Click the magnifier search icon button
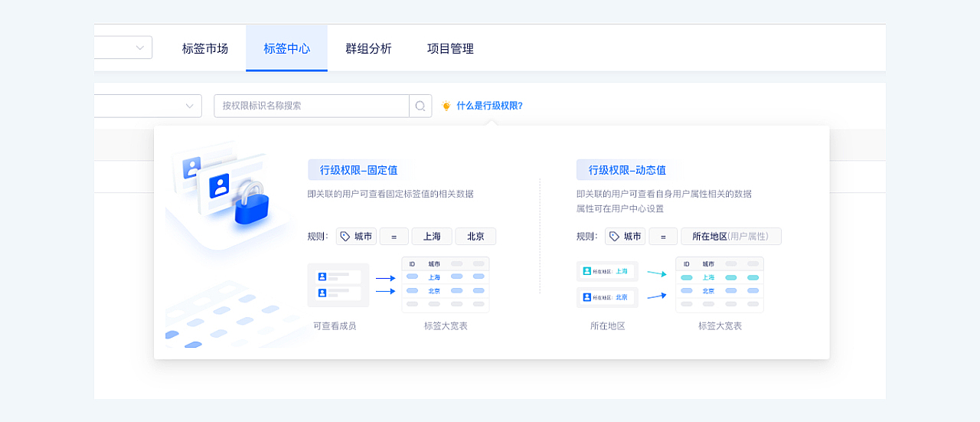The height and width of the screenshot is (422, 980). click(x=420, y=106)
